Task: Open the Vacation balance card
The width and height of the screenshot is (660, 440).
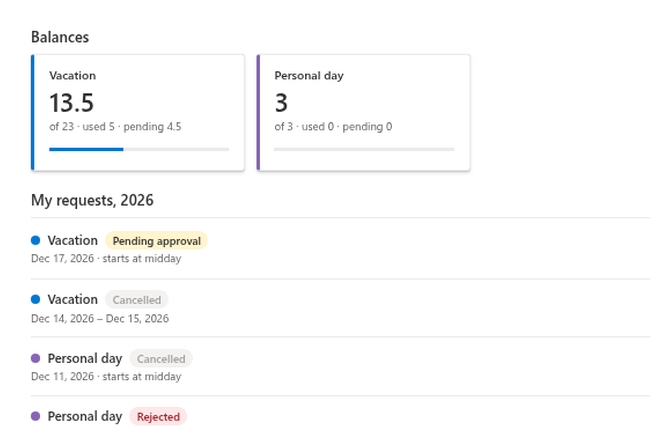Action: (x=138, y=112)
